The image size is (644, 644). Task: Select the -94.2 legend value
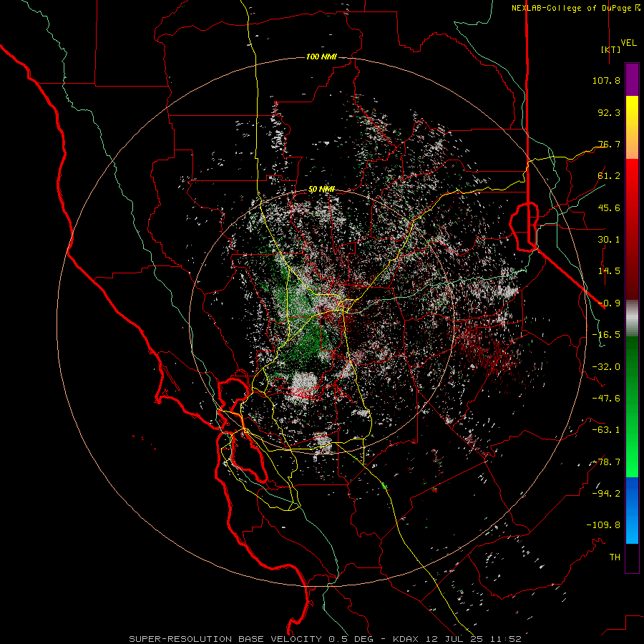606,494
